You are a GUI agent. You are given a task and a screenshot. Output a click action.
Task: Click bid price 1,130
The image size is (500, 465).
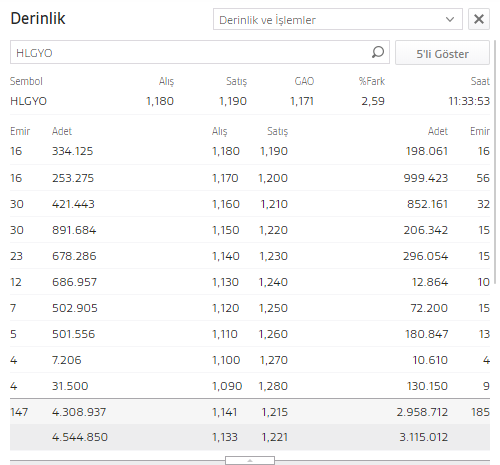pos(226,282)
